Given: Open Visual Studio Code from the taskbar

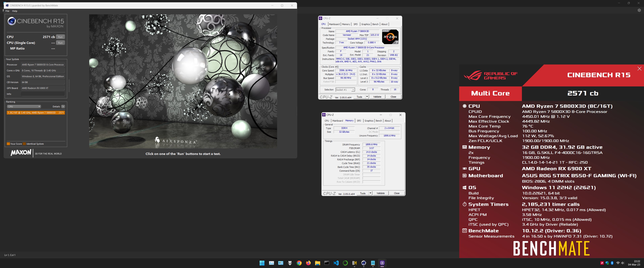Looking at the screenshot, I should click(x=336, y=263).
